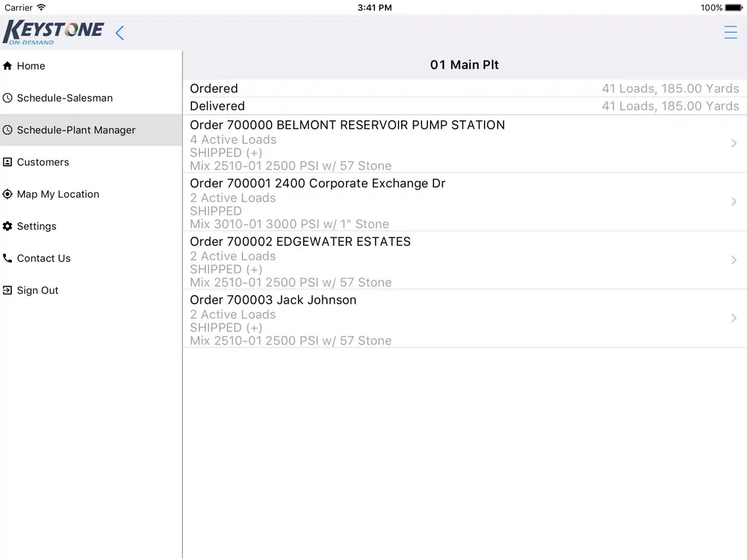Open Schedule-Salesman menu item
This screenshot has width=747, height=560.
point(91,98)
